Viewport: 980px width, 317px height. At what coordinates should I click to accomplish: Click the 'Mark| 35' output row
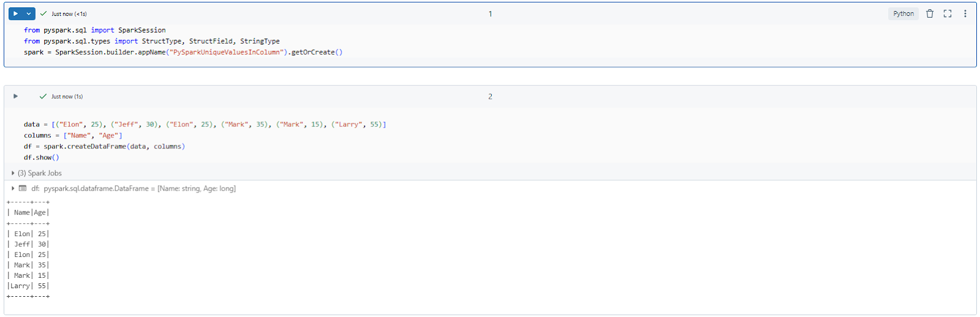28,265
